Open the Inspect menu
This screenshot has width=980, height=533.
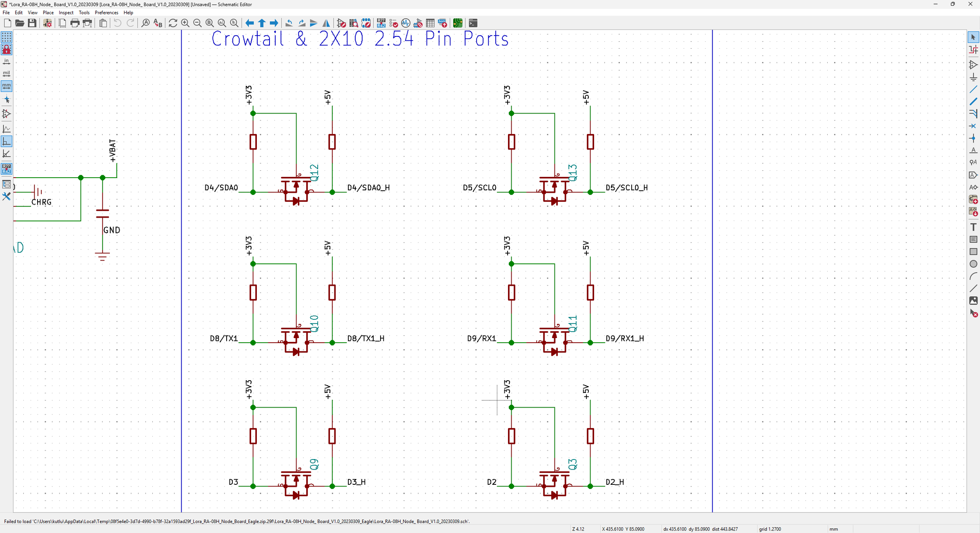point(66,13)
